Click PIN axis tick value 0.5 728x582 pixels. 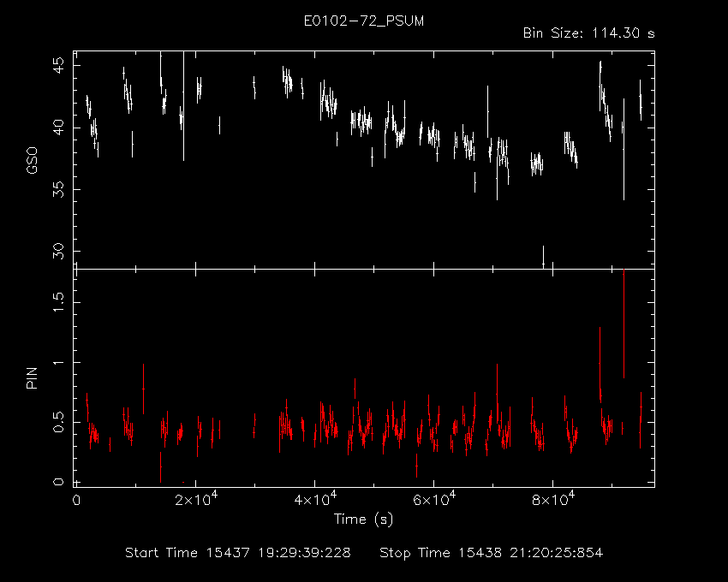tap(58, 422)
